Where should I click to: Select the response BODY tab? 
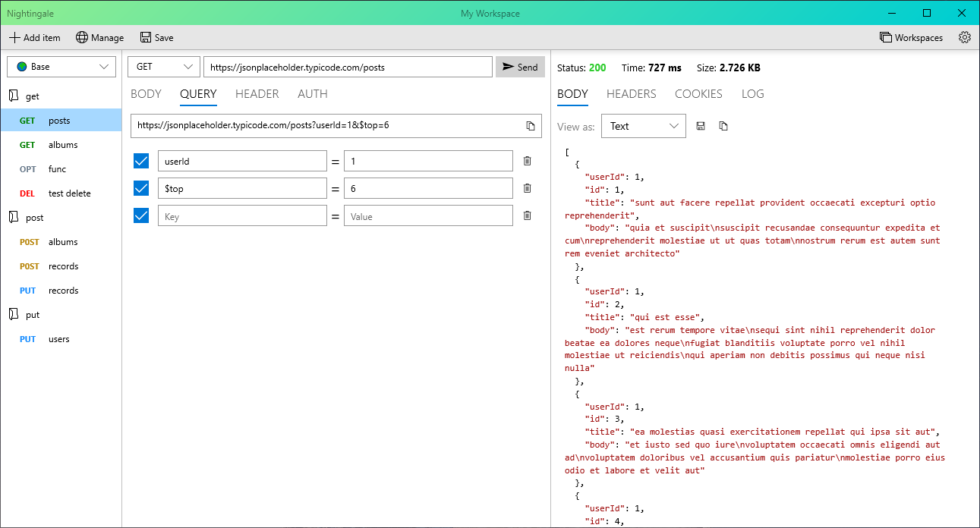point(572,94)
